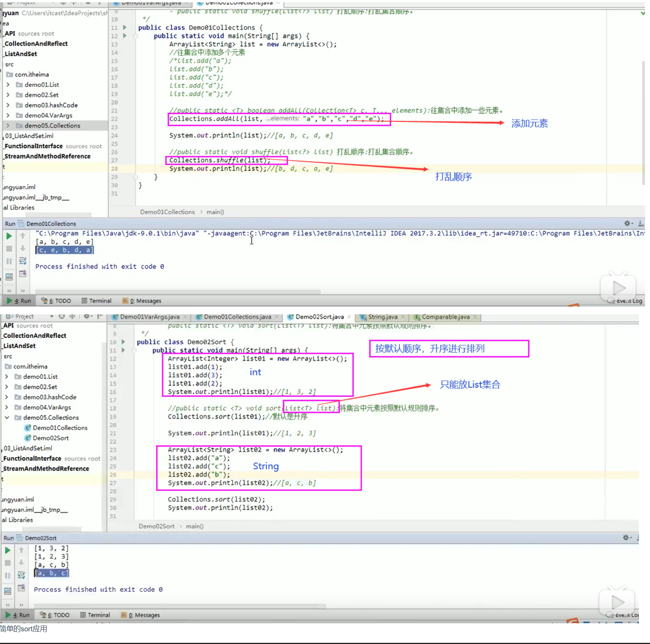This screenshot has width=650, height=644.
Task: Expand demo01.List in the upper project tree
Action: [x=8, y=84]
